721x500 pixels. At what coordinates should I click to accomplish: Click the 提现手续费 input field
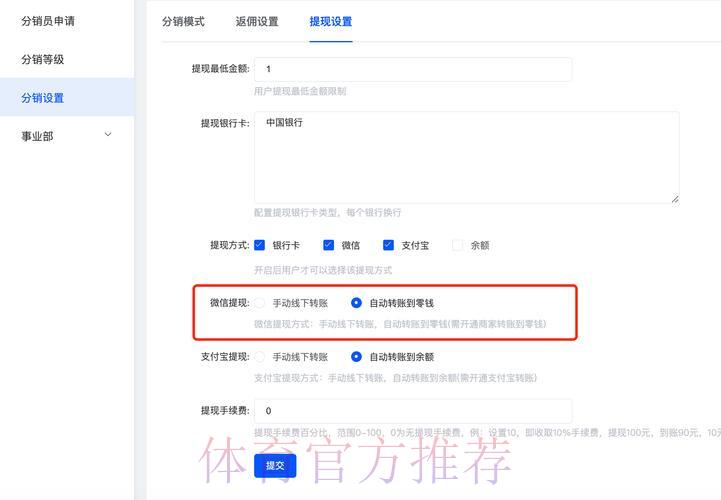point(413,411)
